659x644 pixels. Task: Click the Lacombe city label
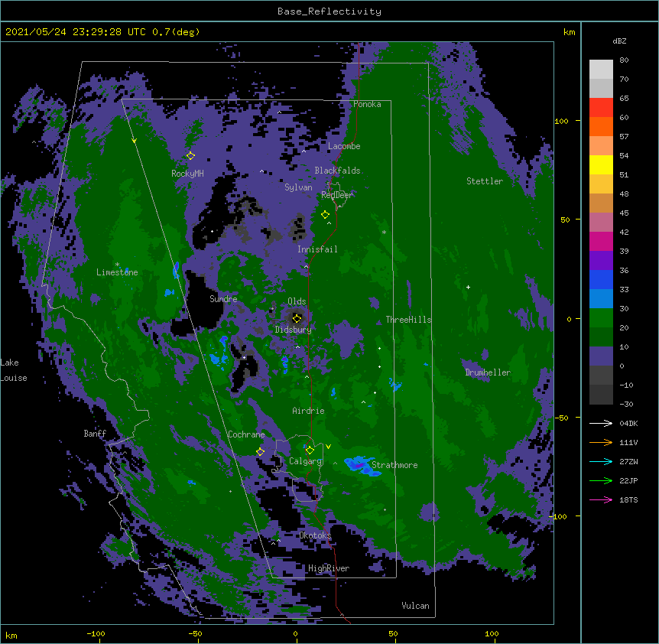344,146
